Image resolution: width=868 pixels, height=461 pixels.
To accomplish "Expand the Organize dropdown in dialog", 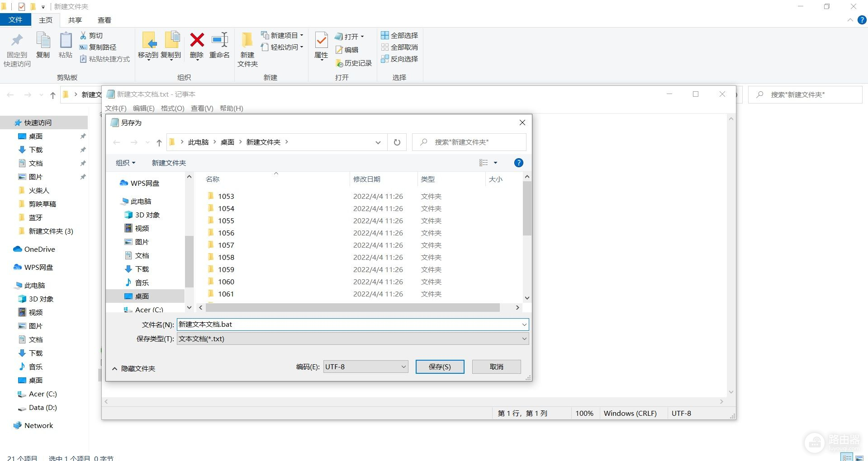I will (x=125, y=163).
